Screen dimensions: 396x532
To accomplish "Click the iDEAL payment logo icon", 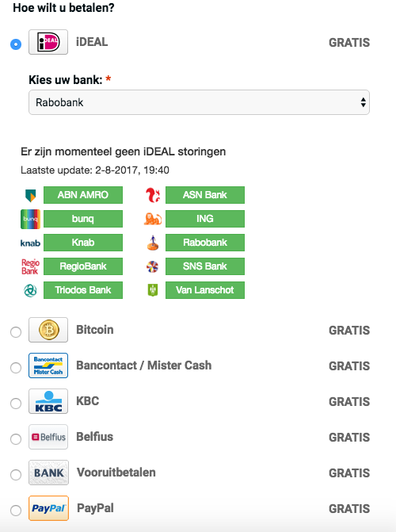I will (x=48, y=42).
